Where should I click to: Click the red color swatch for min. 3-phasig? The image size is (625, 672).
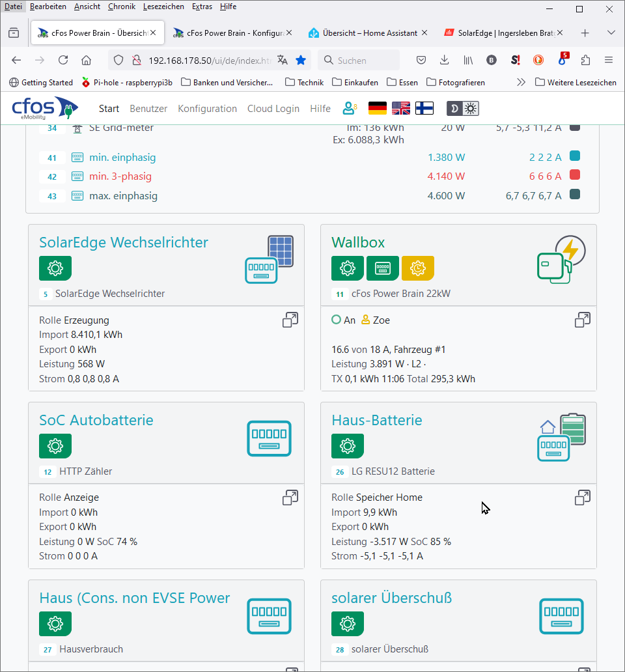click(575, 175)
